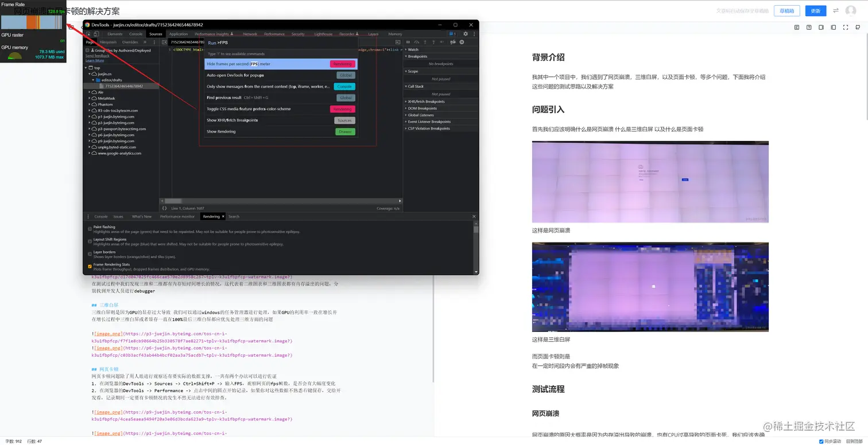The image size is (868, 445).
Task: Open the 网页崩溃 preview image
Action: [x=650, y=182]
